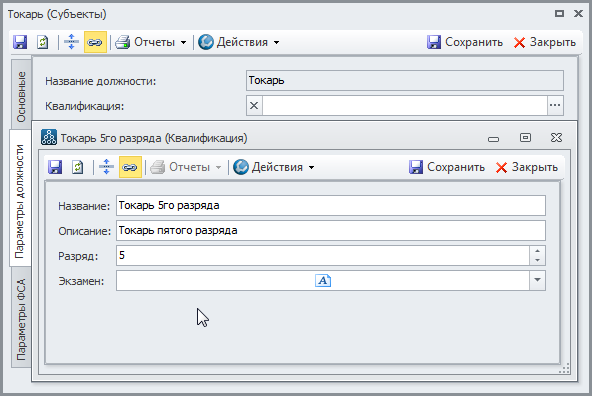
Task: Open the Действия menu in the Квалификация window
Action: coord(274,167)
